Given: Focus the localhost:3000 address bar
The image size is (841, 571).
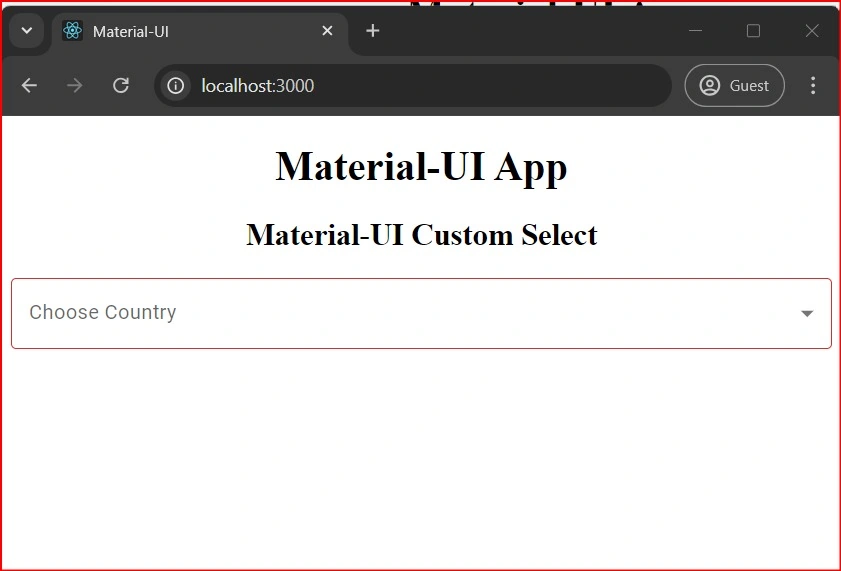Looking at the screenshot, I should pos(413,85).
